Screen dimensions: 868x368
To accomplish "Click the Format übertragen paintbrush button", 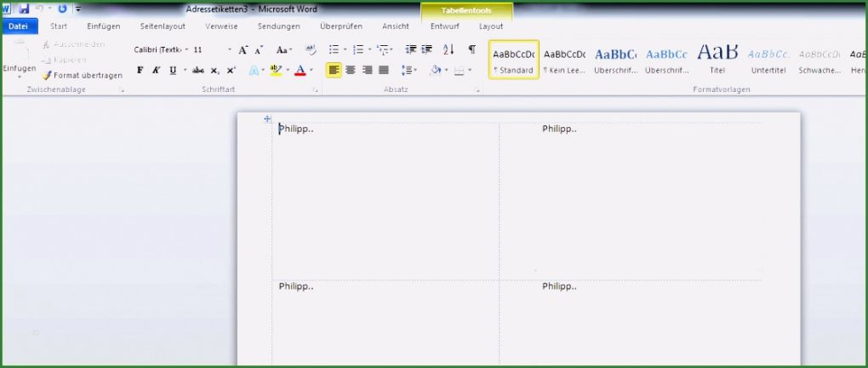I will 82,76.
